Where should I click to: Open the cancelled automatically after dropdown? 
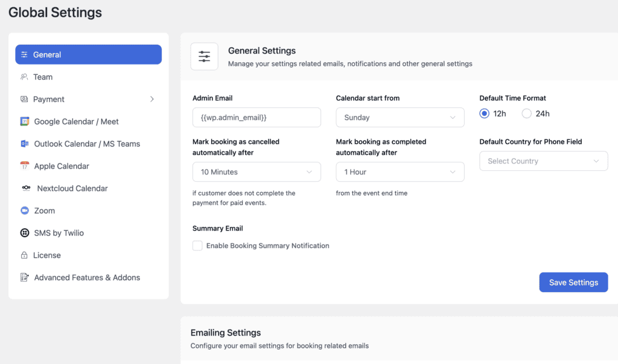coord(256,172)
